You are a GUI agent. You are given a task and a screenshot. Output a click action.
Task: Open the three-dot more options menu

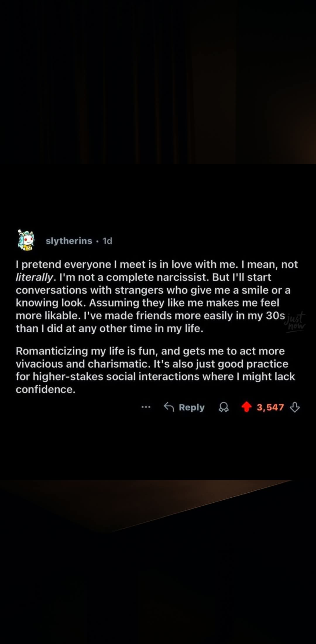point(146,407)
